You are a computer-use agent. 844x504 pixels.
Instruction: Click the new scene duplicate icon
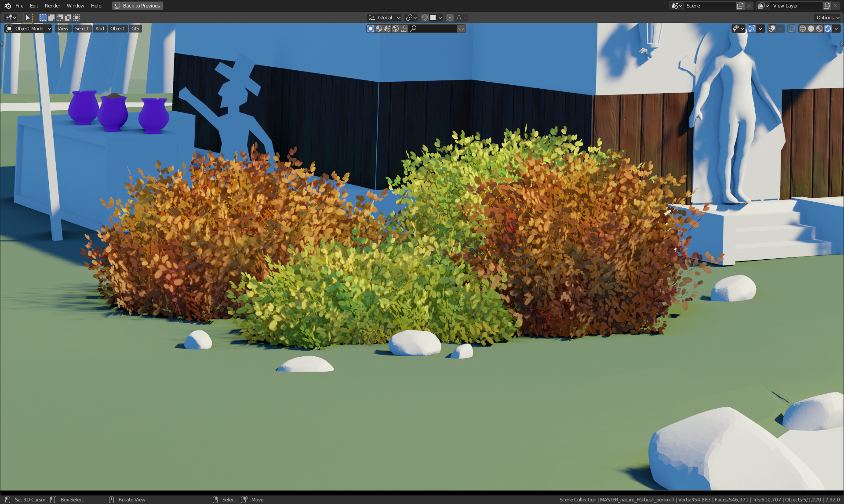740,6
